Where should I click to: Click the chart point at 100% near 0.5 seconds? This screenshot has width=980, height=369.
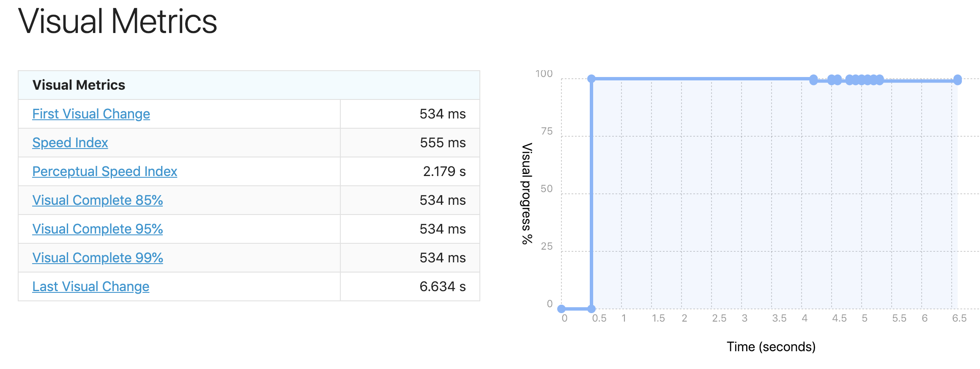tap(591, 79)
